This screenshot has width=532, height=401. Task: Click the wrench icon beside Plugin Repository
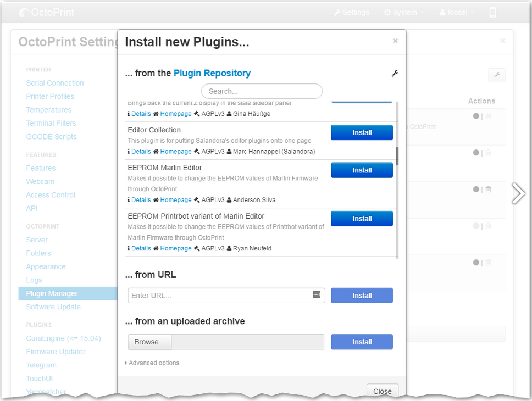click(395, 74)
